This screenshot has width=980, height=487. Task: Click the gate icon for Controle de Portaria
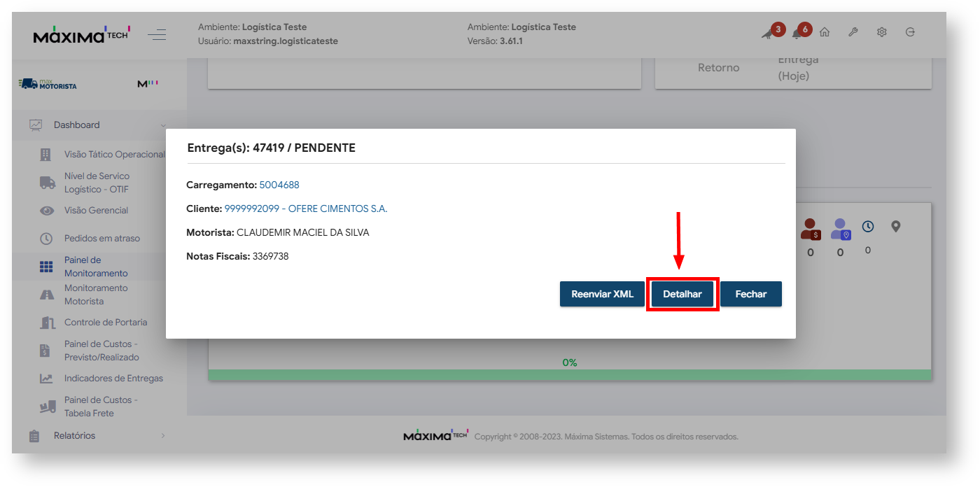47,323
